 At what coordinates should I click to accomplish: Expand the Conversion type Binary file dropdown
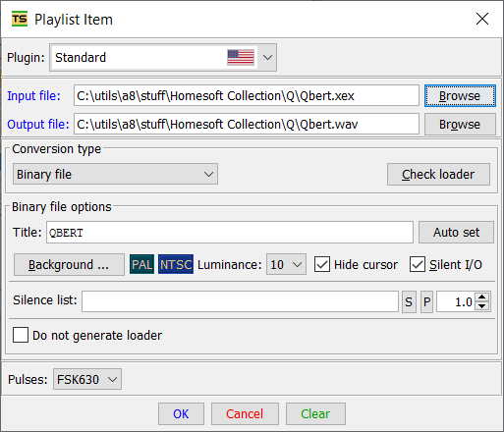pyautogui.click(x=115, y=174)
